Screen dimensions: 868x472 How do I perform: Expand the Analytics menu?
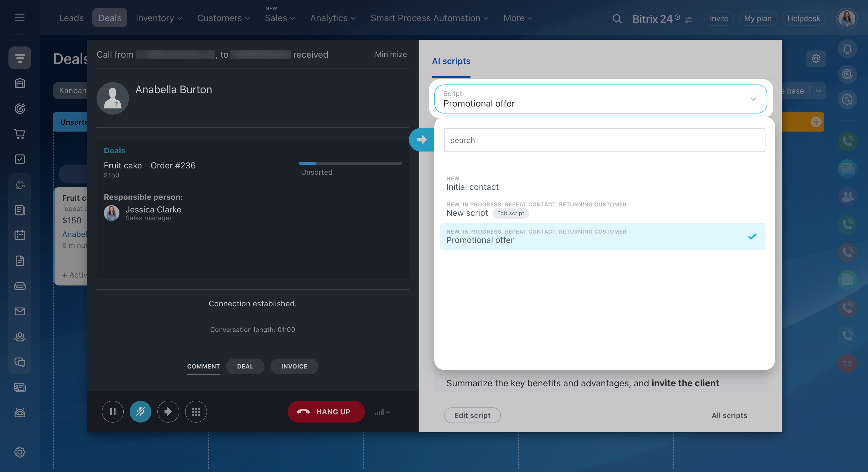click(333, 18)
